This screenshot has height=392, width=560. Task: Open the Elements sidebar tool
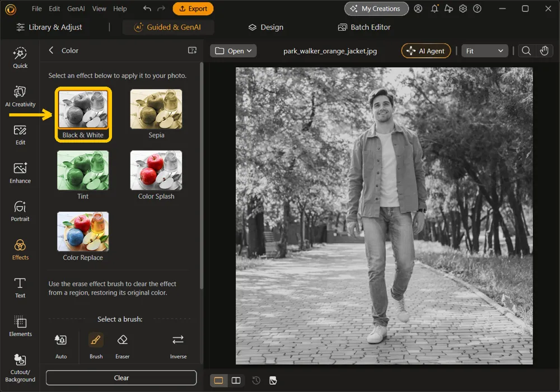point(20,326)
